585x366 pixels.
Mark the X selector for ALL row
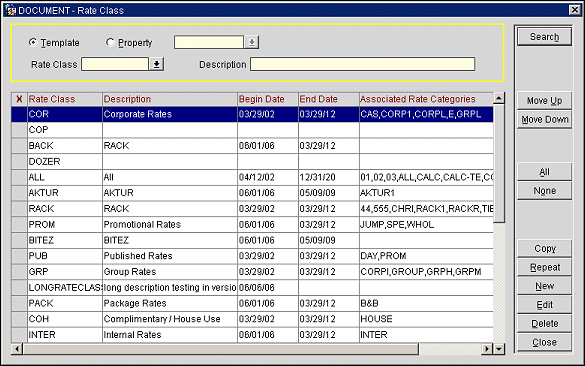pos(19,177)
